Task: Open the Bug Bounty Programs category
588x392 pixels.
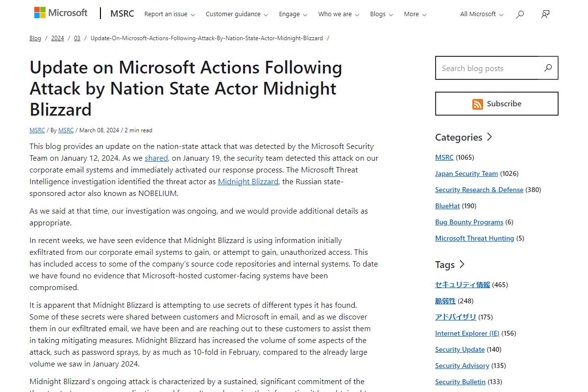Action: click(469, 222)
